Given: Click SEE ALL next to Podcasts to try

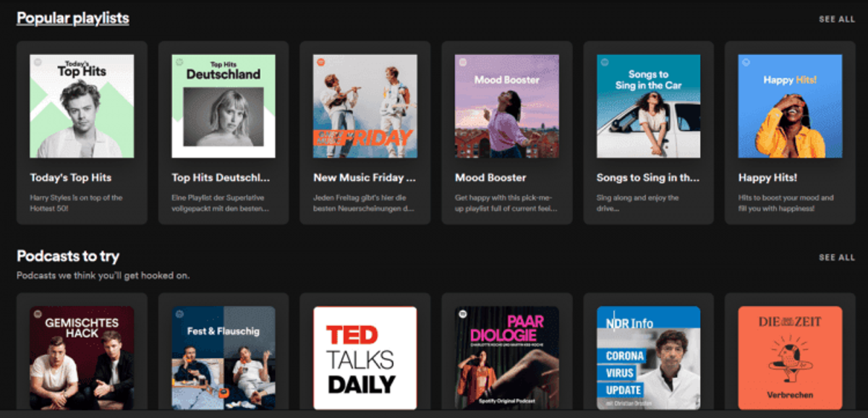Looking at the screenshot, I should pyautogui.click(x=837, y=257).
